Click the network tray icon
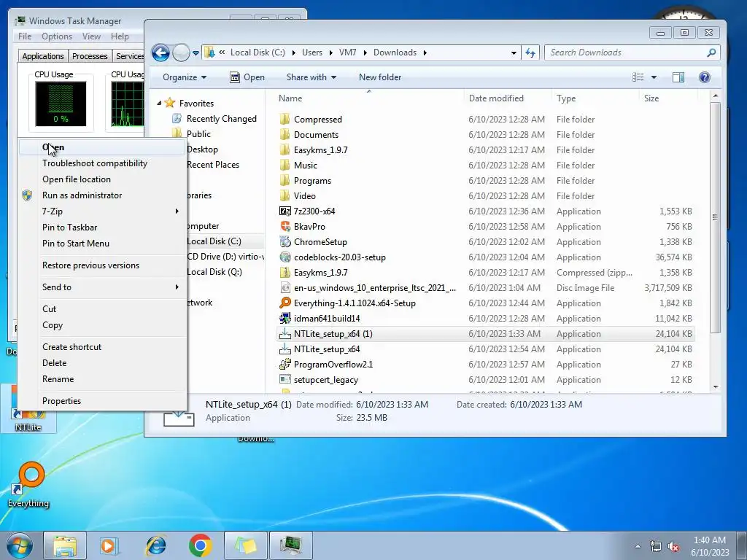This screenshot has width=747, height=560. coord(656,547)
